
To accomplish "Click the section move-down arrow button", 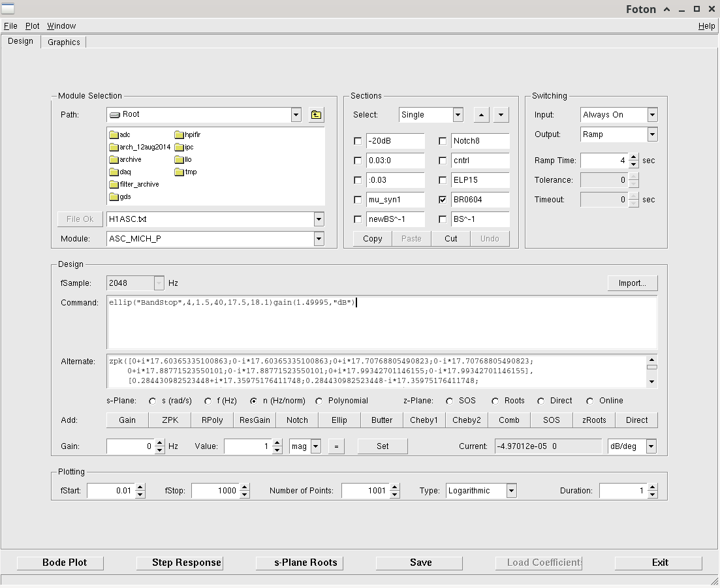I will pyautogui.click(x=501, y=115).
